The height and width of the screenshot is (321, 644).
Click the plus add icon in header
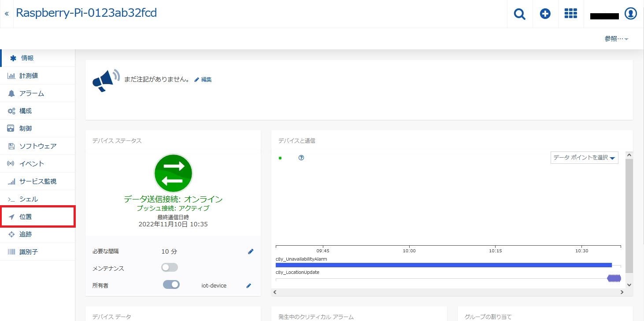[x=545, y=14]
